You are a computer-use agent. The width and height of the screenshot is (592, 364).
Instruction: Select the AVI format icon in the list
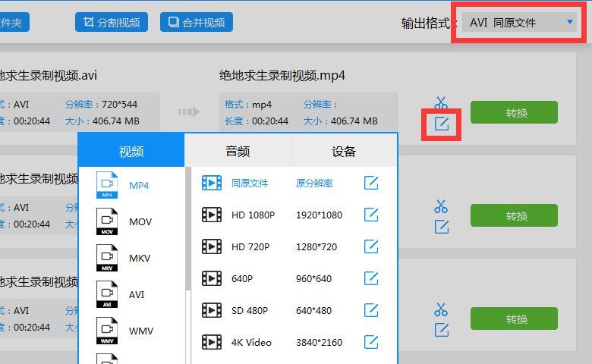[107, 294]
